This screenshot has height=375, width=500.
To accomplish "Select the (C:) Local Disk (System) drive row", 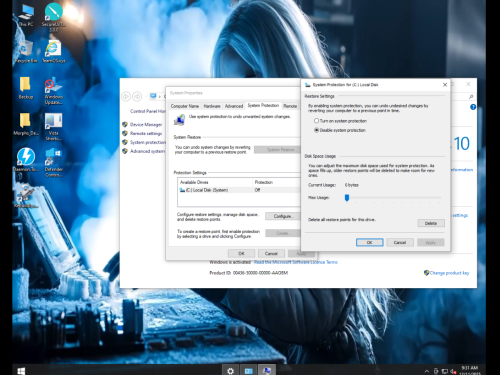I will [239, 190].
